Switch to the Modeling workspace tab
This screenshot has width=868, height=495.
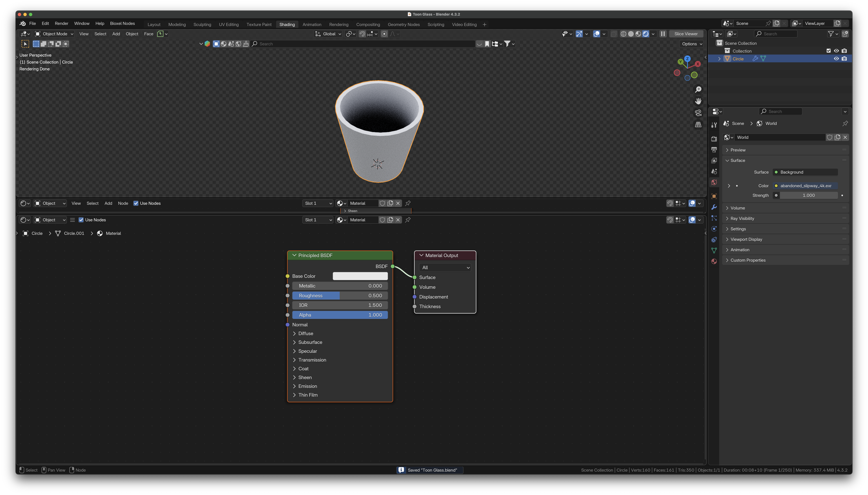coord(177,24)
